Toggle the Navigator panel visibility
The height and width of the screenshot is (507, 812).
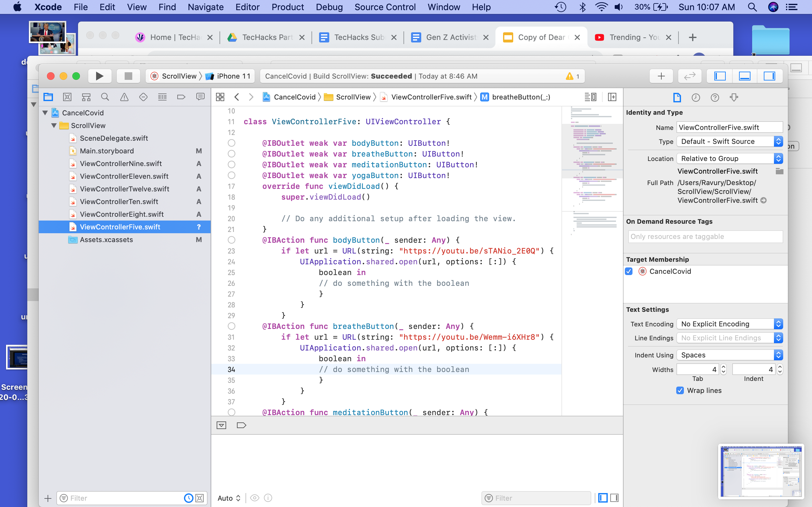click(720, 76)
